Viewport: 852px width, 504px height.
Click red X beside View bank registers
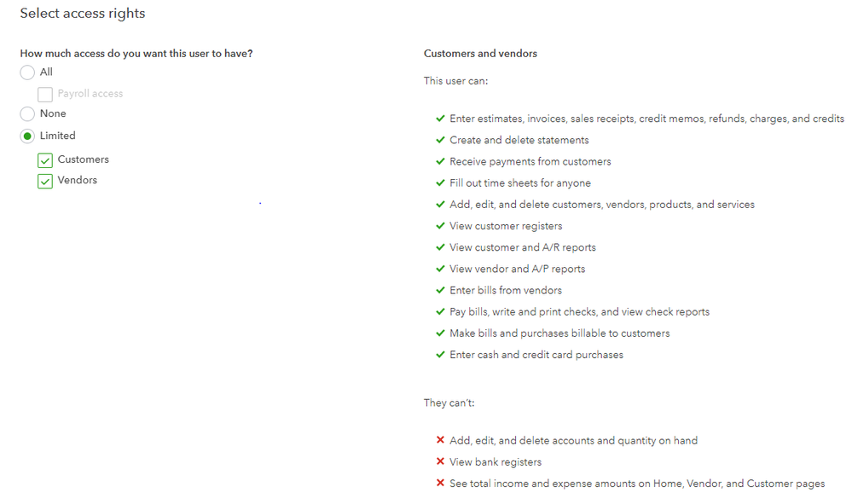click(x=440, y=462)
